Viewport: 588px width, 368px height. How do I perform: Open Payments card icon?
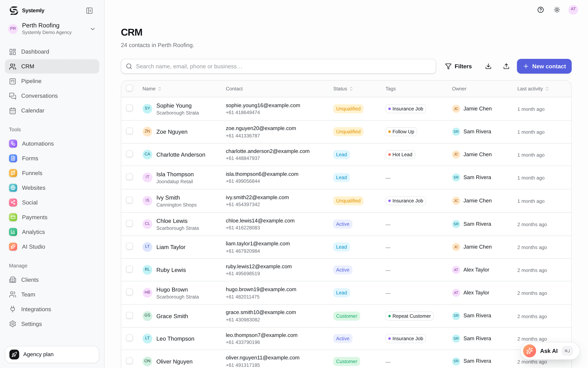[x=13, y=217]
